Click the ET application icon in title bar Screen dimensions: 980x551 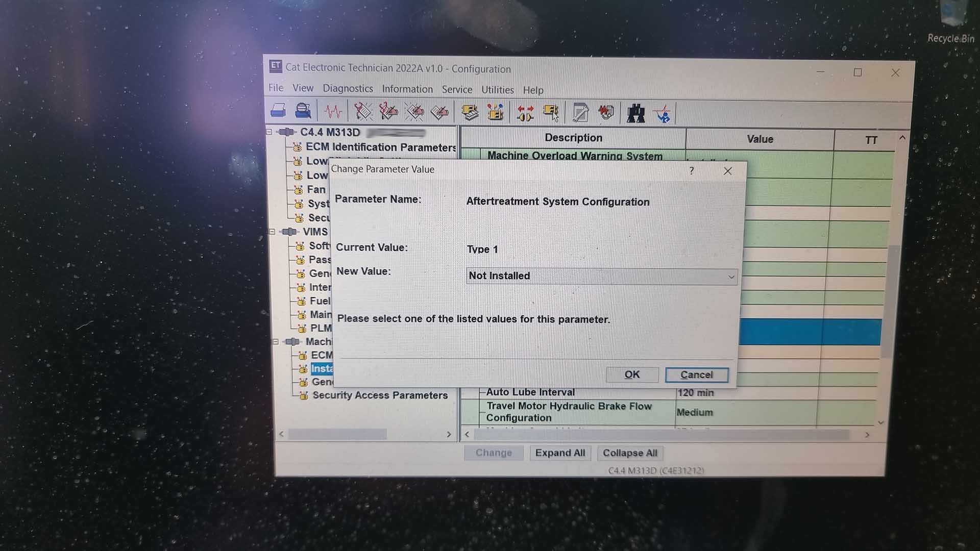276,66
